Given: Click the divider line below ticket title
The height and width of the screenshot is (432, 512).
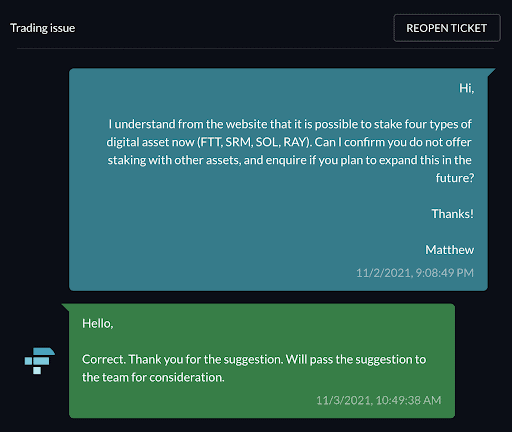Looking at the screenshot, I should pyautogui.click(x=255, y=48).
